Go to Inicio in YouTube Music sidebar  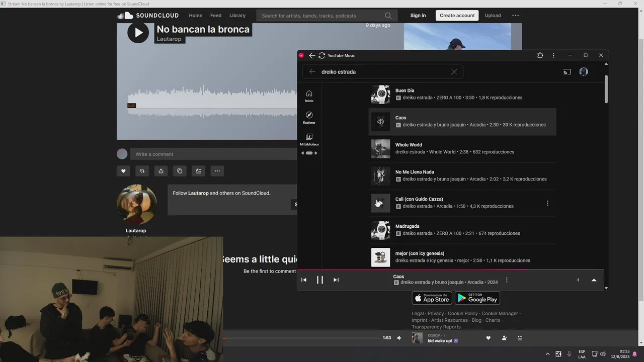(x=309, y=96)
